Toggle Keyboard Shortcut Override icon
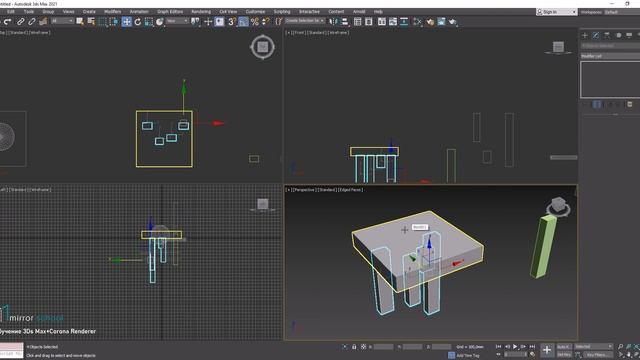Viewport: 640px width, 360px height. (220, 22)
